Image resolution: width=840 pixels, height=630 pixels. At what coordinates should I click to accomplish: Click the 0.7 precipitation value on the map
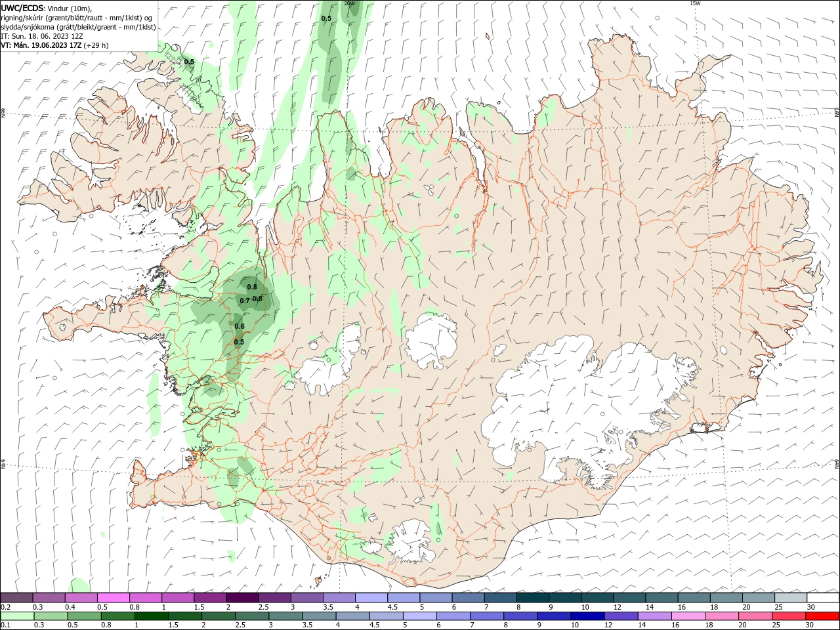[x=244, y=301]
